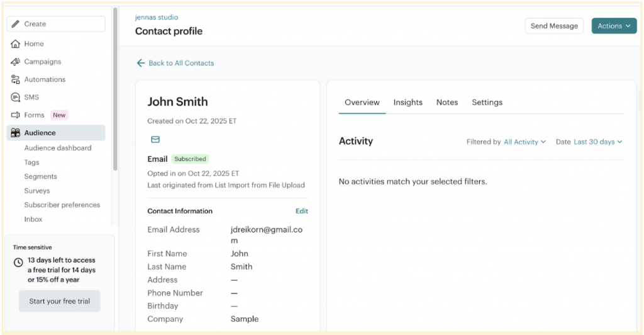Click Start your free trial button
644x335 pixels.
[60, 301]
